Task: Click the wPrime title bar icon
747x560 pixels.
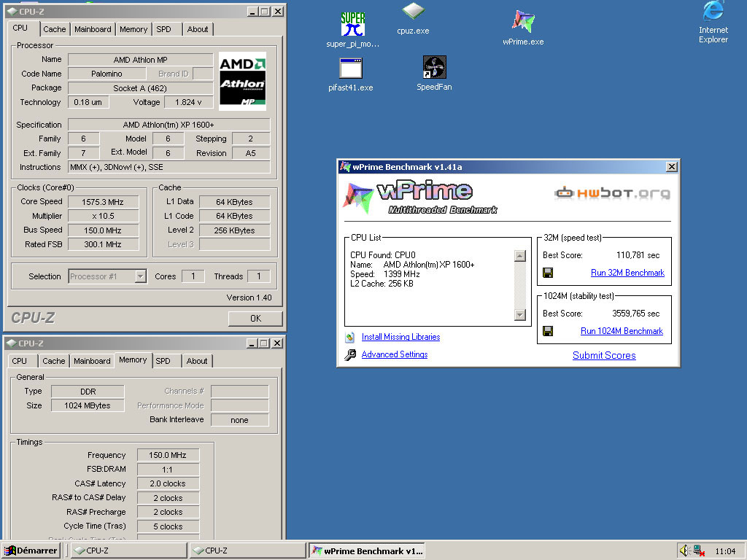Action: tap(345, 167)
